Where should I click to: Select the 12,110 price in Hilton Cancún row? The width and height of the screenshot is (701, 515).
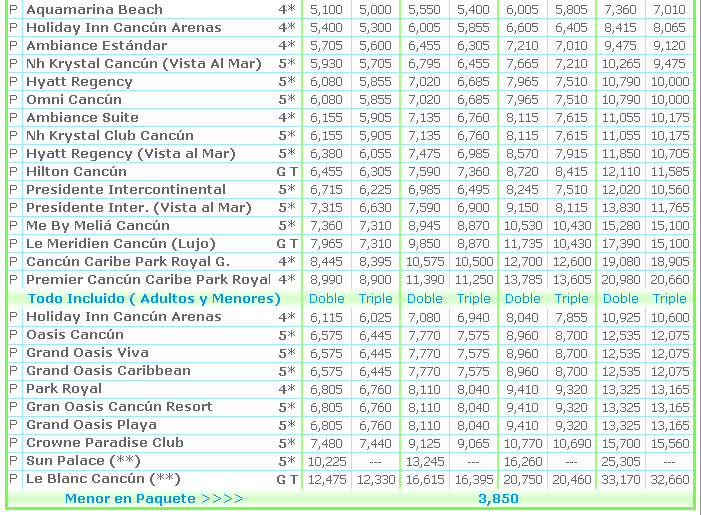click(621, 172)
